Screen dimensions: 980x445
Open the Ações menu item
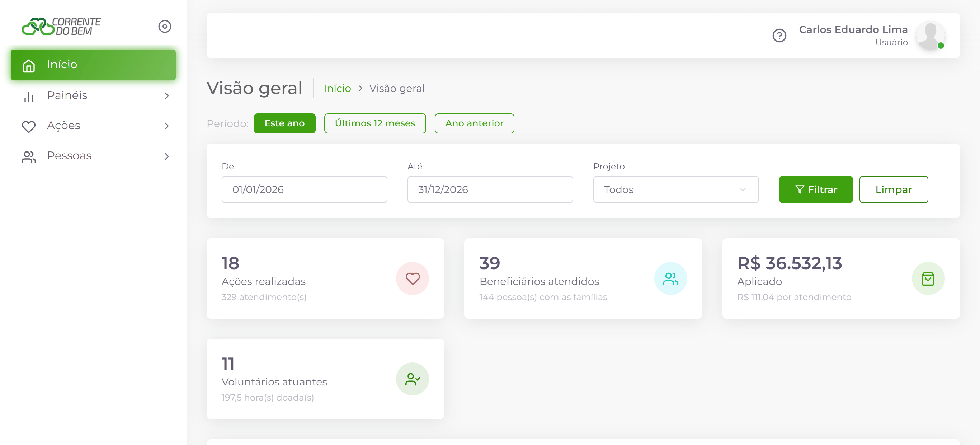(x=93, y=126)
